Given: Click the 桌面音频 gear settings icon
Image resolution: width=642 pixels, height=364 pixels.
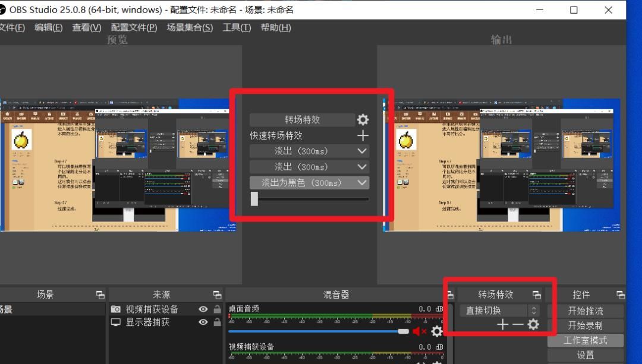Looking at the screenshot, I should point(436,331).
